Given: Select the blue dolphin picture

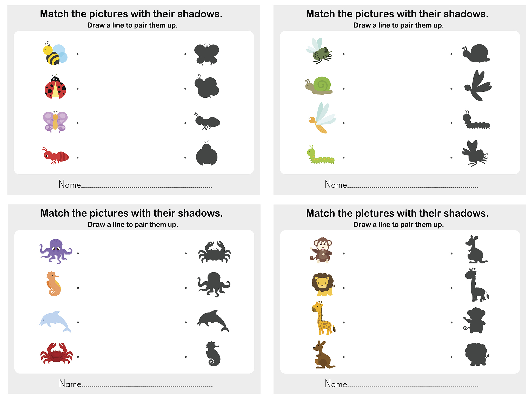Looking at the screenshot, I should [x=55, y=321].
